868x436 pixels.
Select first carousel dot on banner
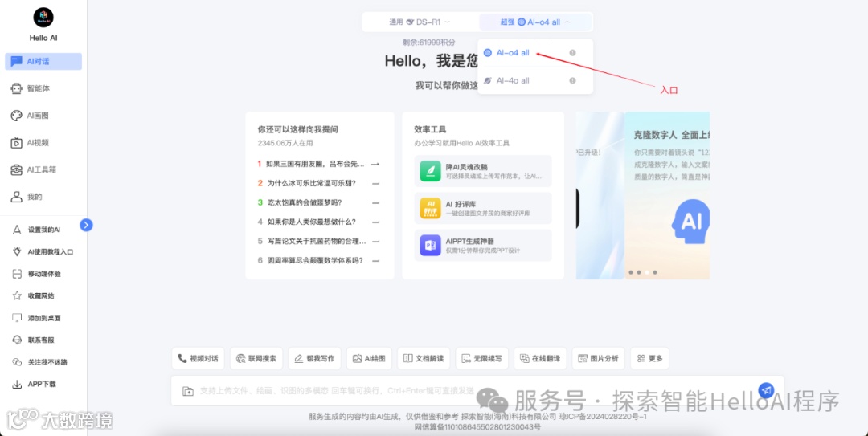point(631,272)
